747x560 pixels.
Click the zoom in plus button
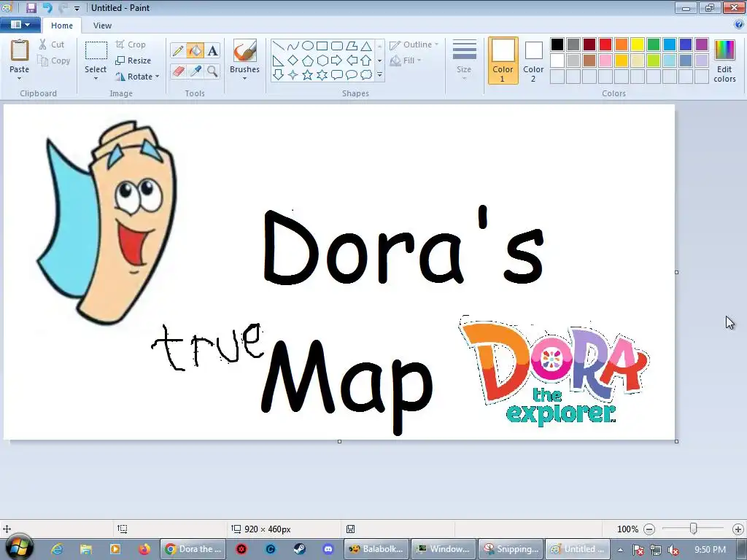click(738, 529)
